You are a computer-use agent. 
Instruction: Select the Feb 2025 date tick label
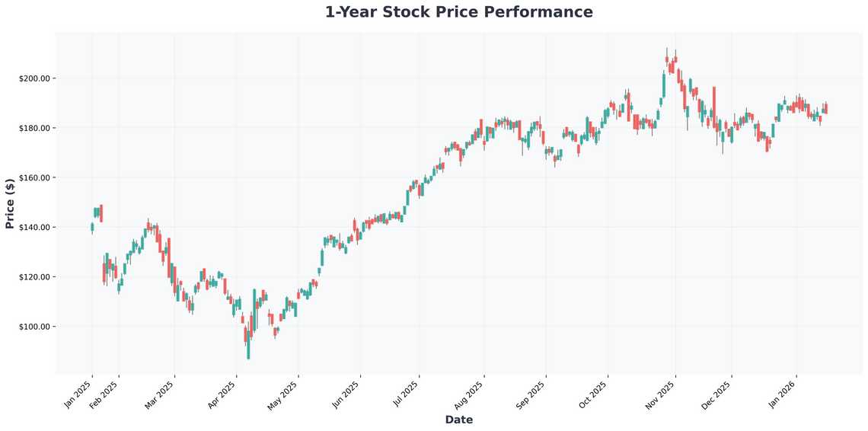tap(105, 394)
